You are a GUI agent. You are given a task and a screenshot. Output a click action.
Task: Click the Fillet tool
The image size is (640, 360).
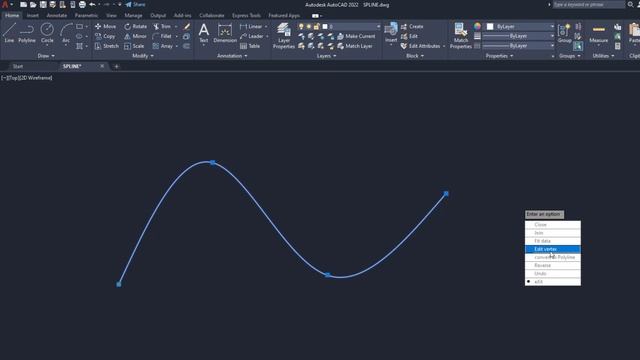pyautogui.click(x=162, y=36)
